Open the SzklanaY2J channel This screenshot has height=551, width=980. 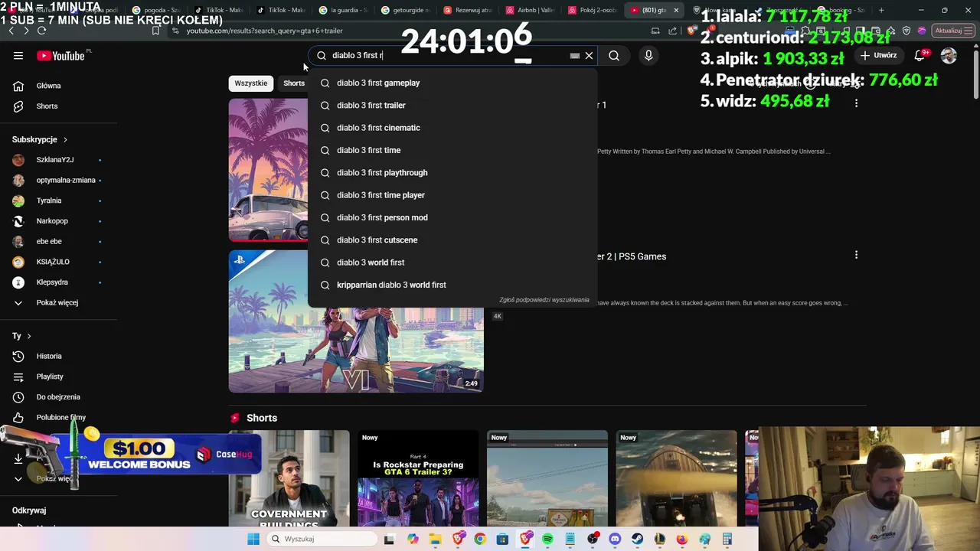click(55, 160)
